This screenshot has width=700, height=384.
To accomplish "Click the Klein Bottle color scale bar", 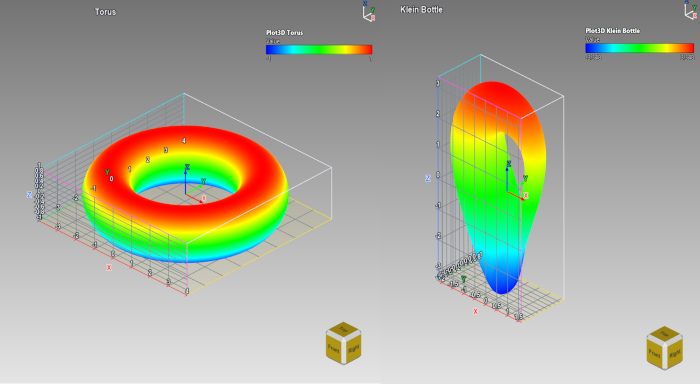I will (640, 48).
